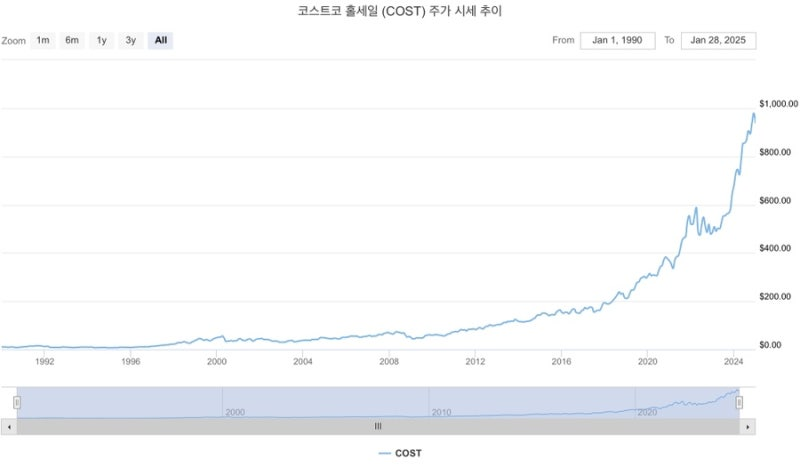Click the navigator right scroll arrow

coord(748,427)
